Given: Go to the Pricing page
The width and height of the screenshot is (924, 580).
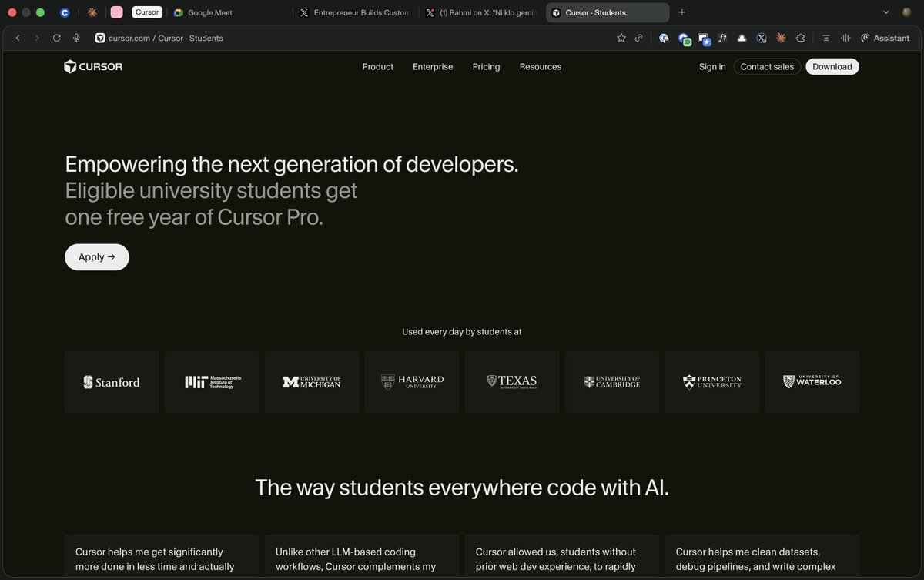Looking at the screenshot, I should [x=487, y=67].
